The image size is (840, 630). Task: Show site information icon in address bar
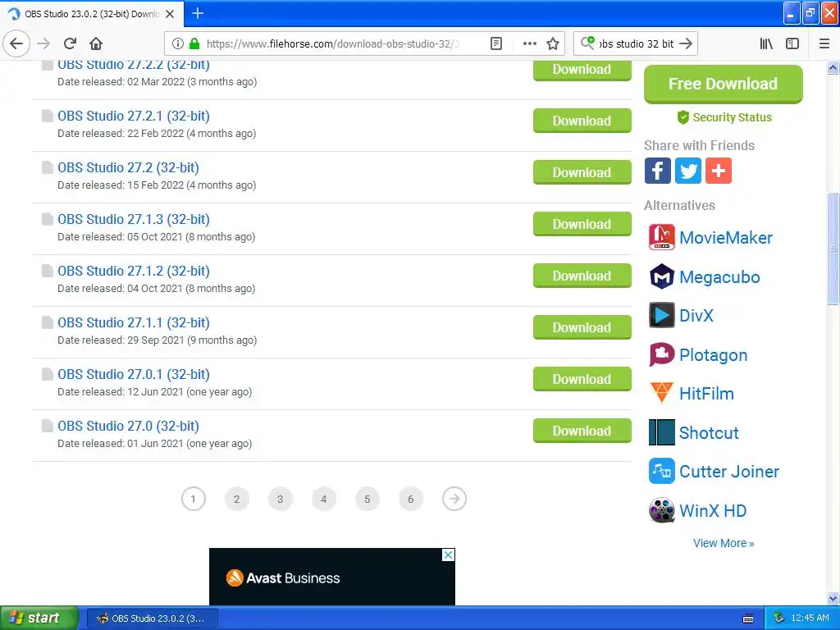pos(178,43)
